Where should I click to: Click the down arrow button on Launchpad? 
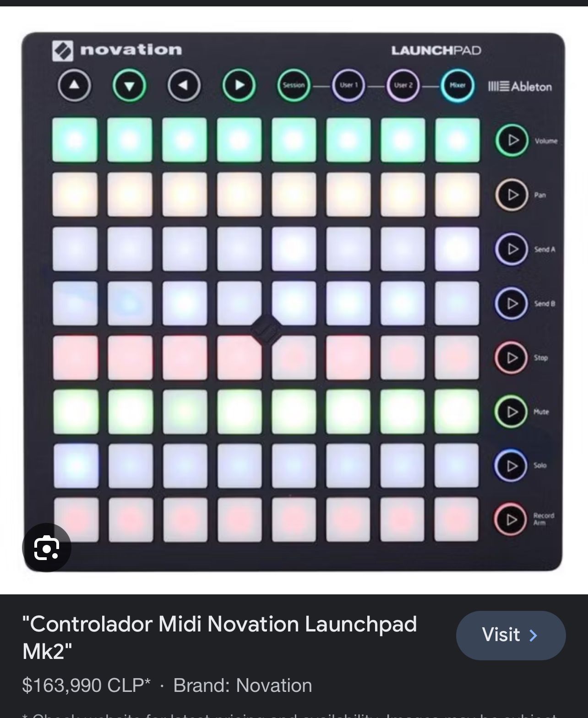tap(130, 85)
